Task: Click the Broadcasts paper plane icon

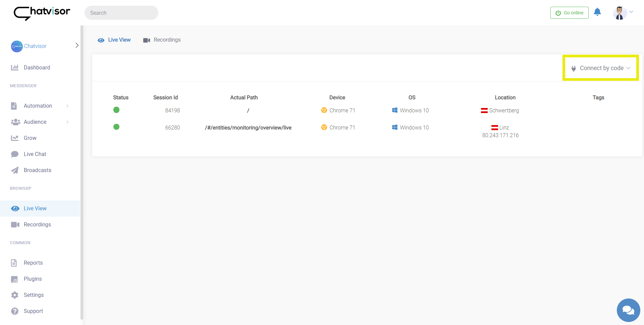Action: (15, 170)
